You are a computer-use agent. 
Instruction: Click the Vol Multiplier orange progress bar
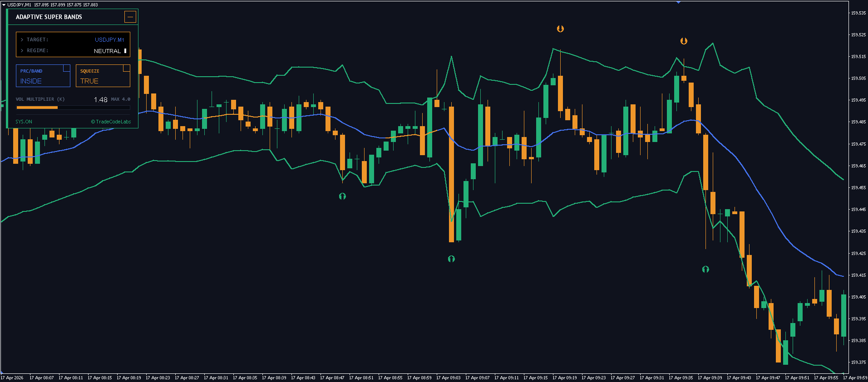click(x=37, y=108)
